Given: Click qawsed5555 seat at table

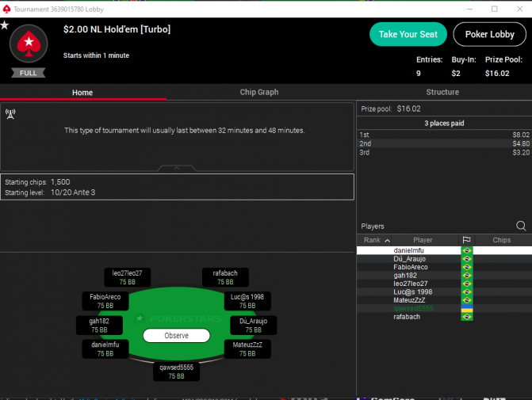Looking at the screenshot, I should [x=177, y=371].
